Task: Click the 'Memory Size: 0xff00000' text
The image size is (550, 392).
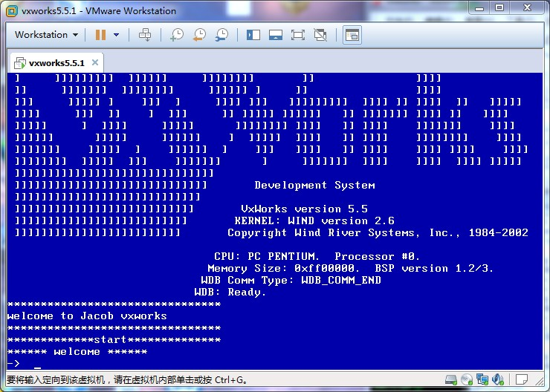Action: 283,268
